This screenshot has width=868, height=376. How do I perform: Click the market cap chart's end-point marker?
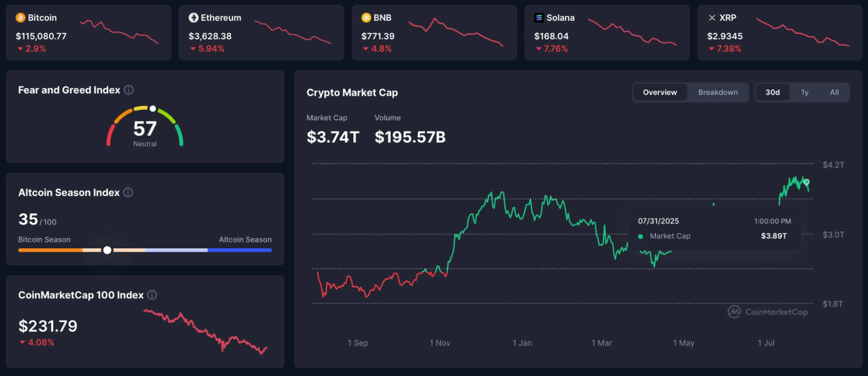point(806,182)
